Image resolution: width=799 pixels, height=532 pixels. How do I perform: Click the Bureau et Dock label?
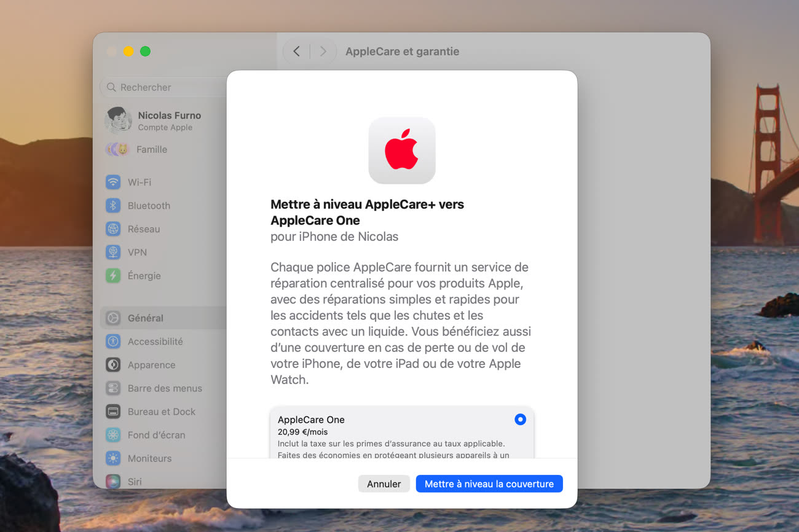tap(162, 412)
